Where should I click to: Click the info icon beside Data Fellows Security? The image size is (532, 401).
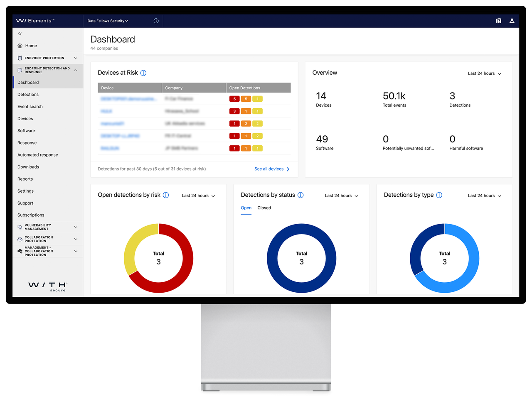156,20
